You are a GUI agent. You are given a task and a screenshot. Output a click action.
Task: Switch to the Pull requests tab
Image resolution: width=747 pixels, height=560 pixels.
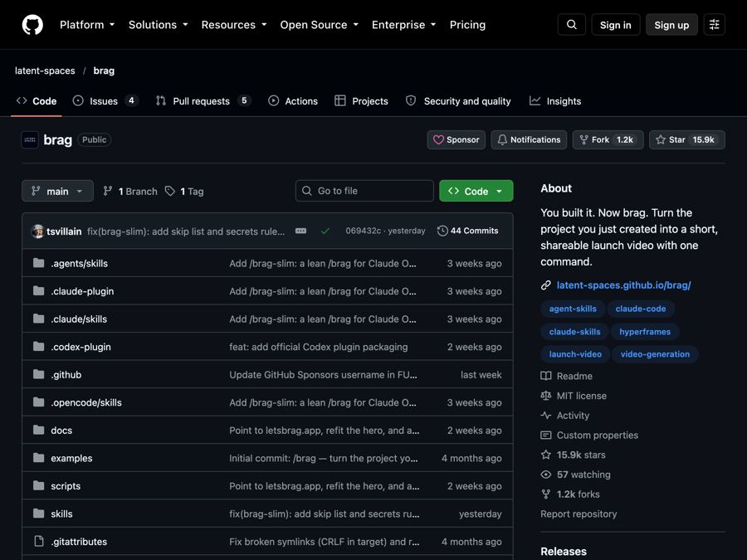[203, 101]
